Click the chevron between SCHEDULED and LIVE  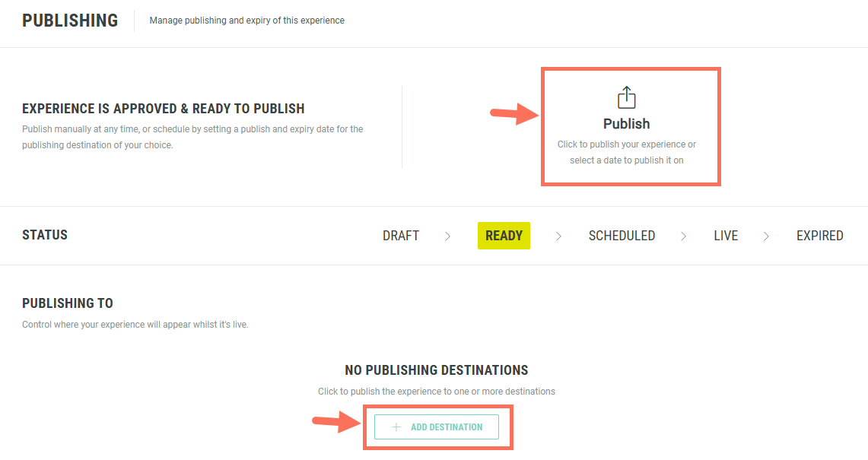pos(684,236)
